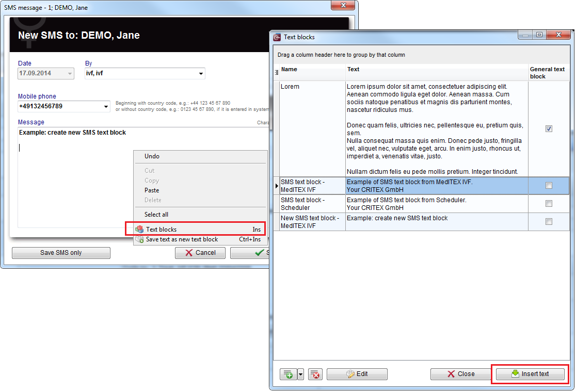Click the Edit button in Text blocks
576x392 pixels.
(357, 374)
